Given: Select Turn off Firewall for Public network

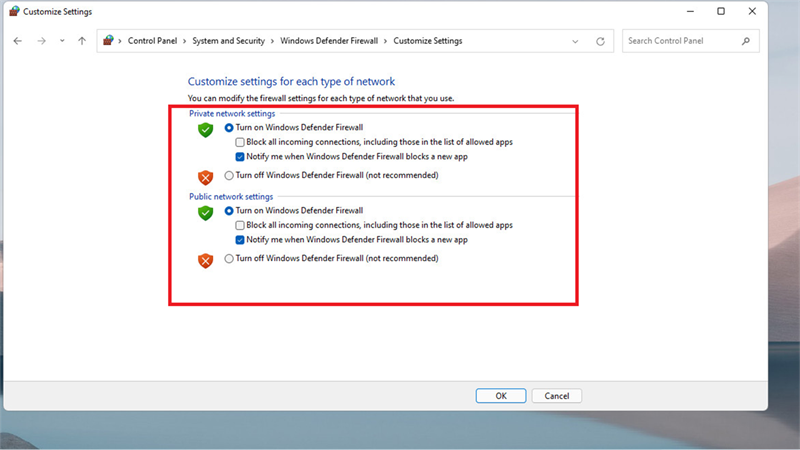Looking at the screenshot, I should [229, 259].
